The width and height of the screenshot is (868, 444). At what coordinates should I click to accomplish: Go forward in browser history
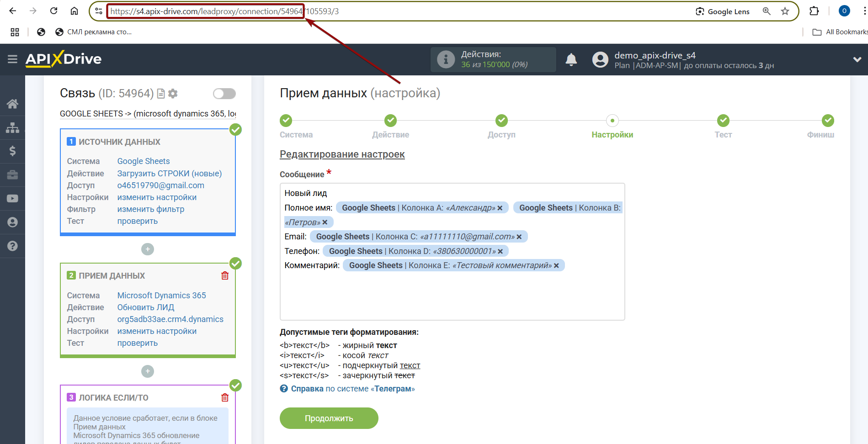pyautogui.click(x=33, y=11)
